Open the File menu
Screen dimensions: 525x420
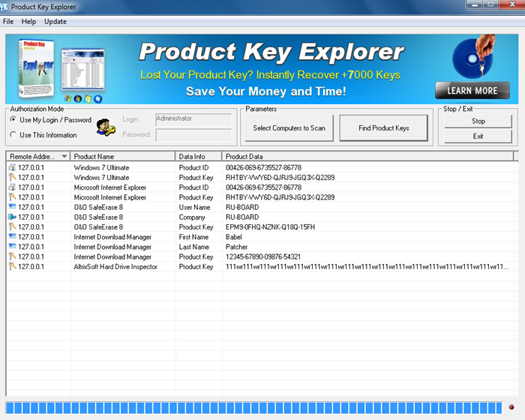click(8, 22)
